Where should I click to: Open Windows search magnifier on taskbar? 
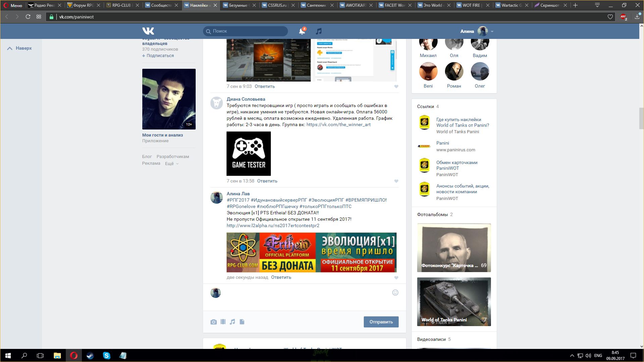click(x=24, y=356)
